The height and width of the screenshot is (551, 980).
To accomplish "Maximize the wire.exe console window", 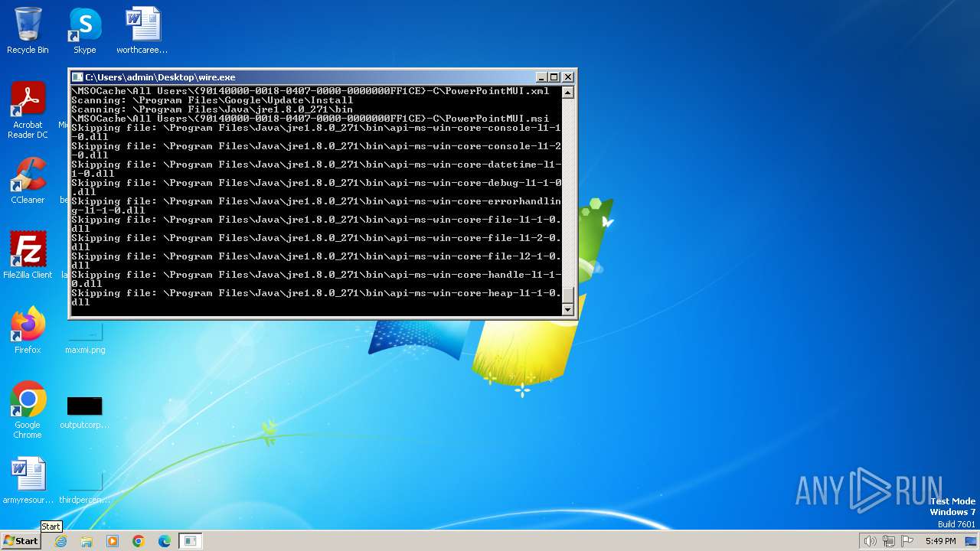I will 554,77.
